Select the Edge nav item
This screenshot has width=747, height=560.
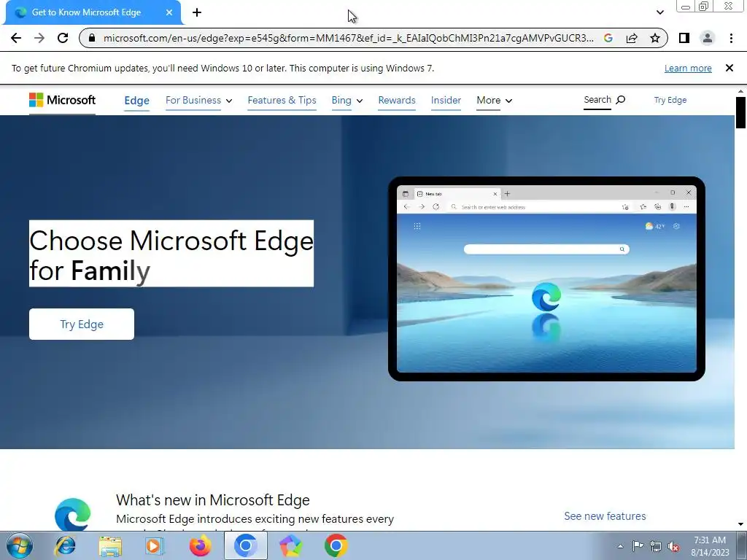click(x=136, y=101)
